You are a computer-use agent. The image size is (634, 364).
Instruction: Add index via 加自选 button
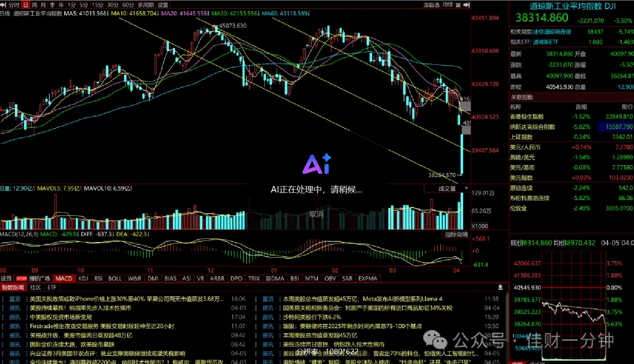click(x=431, y=5)
